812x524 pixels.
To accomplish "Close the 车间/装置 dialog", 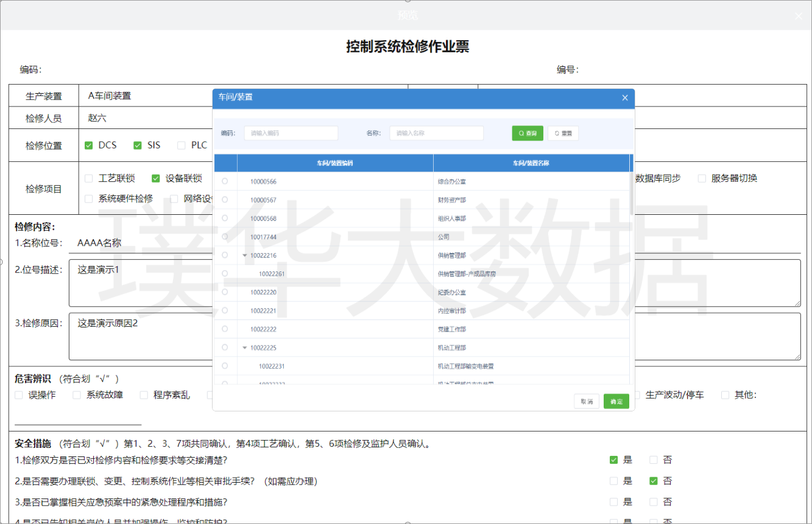I will pos(624,98).
